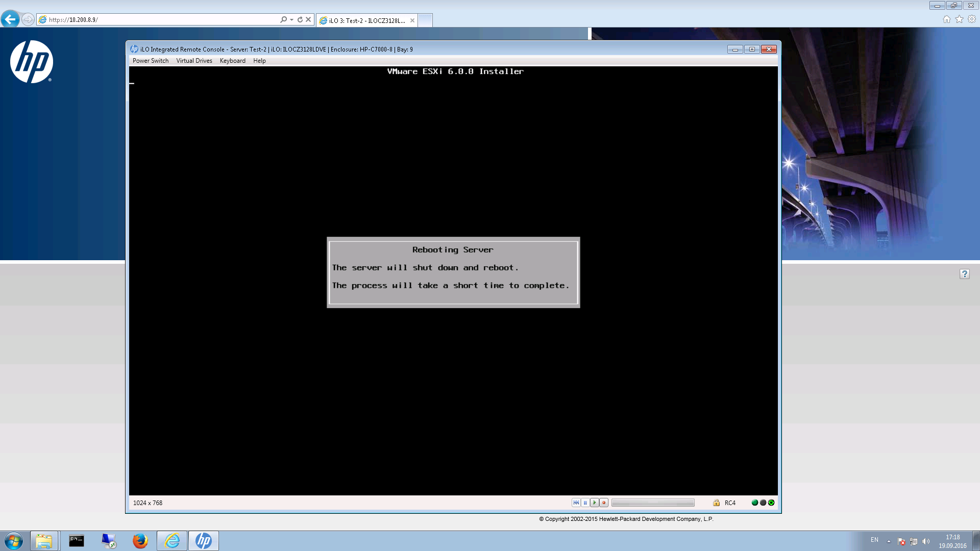Screen dimensions: 980x551
Task: Switch to the HP iLO console taskbar item
Action: (204, 541)
